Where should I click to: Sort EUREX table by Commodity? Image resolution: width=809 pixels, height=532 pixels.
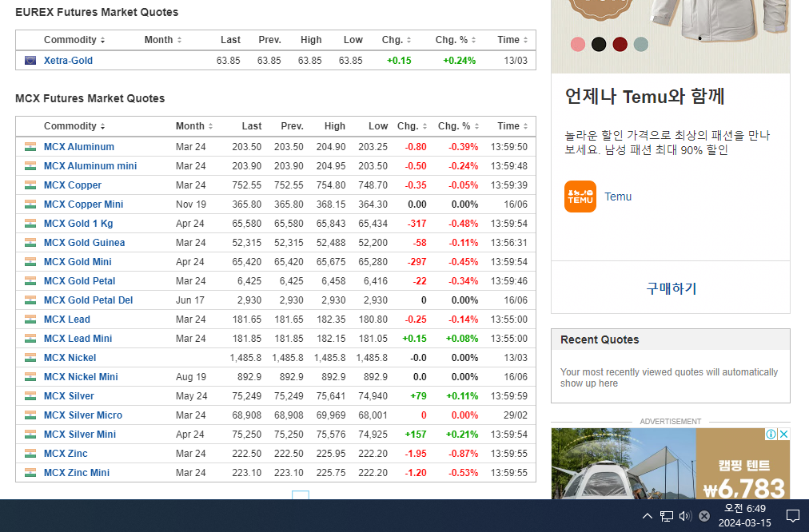(x=74, y=40)
